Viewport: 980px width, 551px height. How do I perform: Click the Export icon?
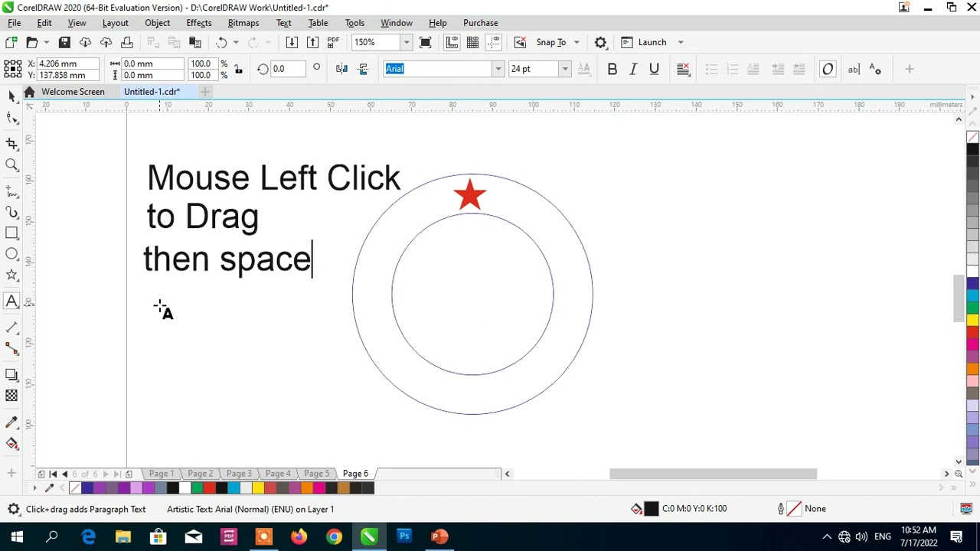tap(312, 42)
